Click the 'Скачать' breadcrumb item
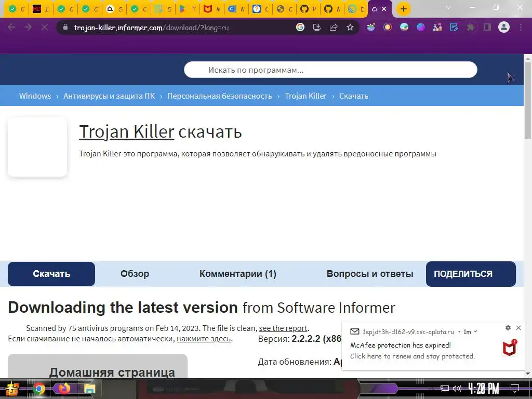This screenshot has width=532, height=399. 353,96
